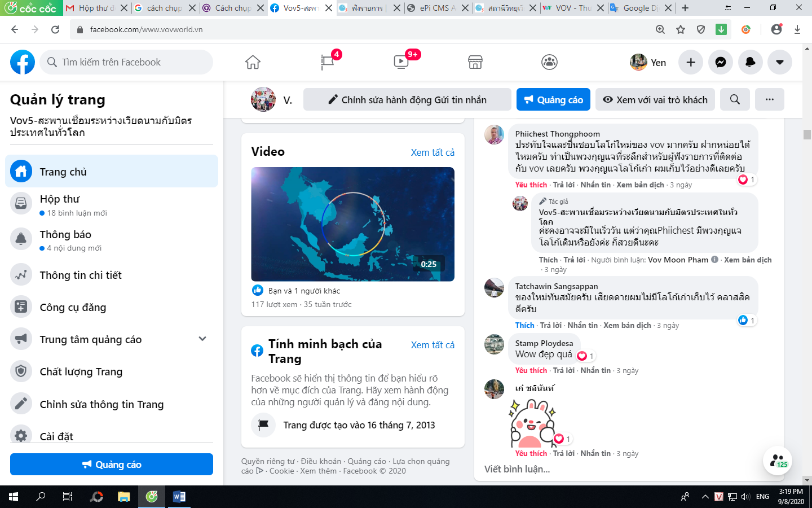
Task: Click the page search magnifier button
Action: click(735, 99)
